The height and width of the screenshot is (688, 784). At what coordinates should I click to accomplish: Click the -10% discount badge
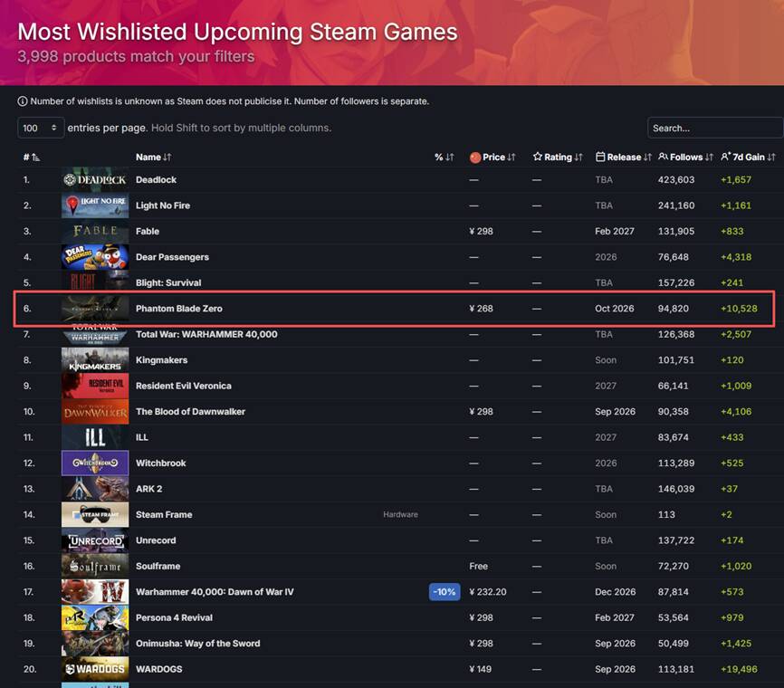click(445, 592)
